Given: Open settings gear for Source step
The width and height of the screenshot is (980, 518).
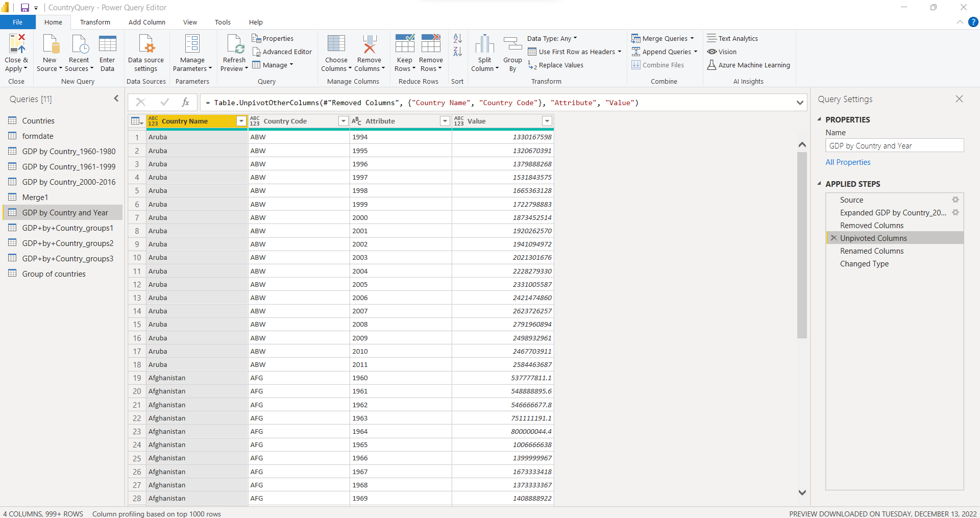Looking at the screenshot, I should point(955,200).
